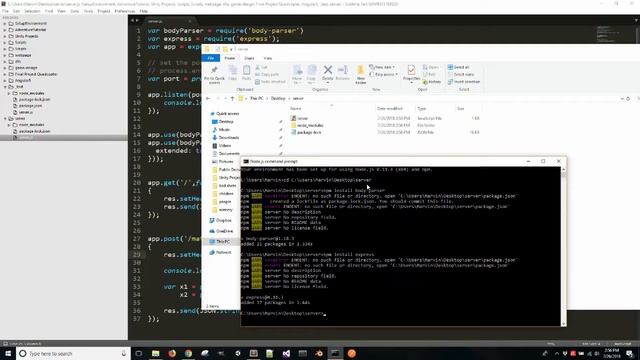
Task: Open the Easy access dropdown in Explorer
Action: tap(384, 74)
